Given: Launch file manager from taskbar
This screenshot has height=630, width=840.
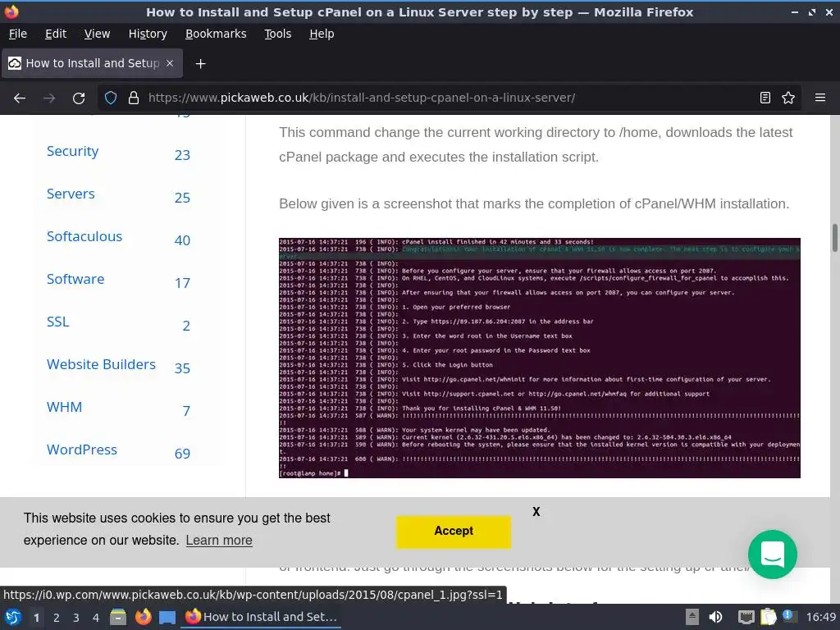Looking at the screenshot, I should pos(118,617).
